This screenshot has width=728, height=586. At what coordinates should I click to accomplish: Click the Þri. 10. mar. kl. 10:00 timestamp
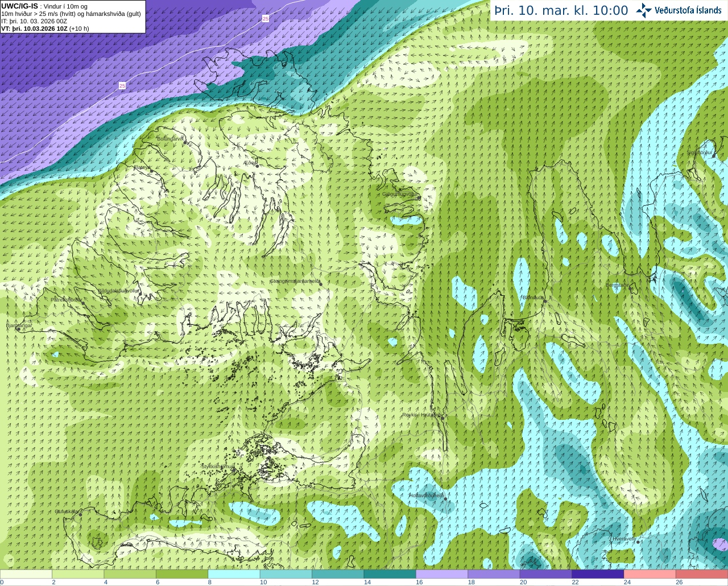(561, 11)
